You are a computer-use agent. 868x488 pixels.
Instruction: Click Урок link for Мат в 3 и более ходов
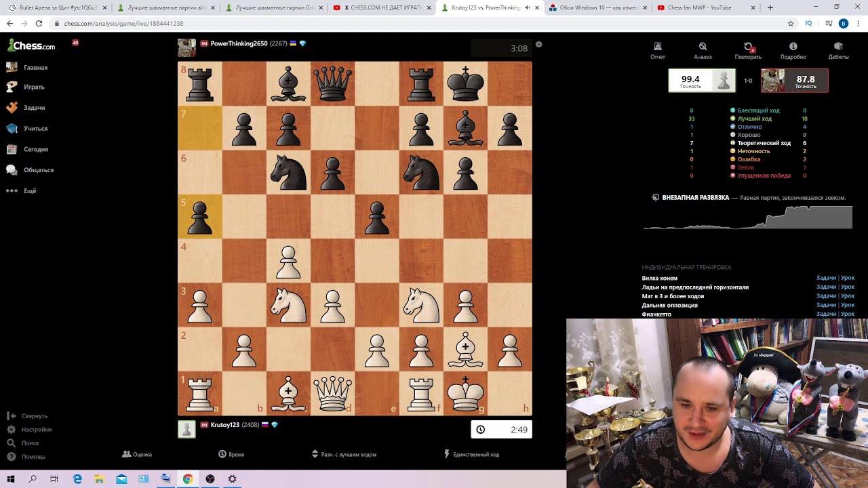click(x=848, y=296)
